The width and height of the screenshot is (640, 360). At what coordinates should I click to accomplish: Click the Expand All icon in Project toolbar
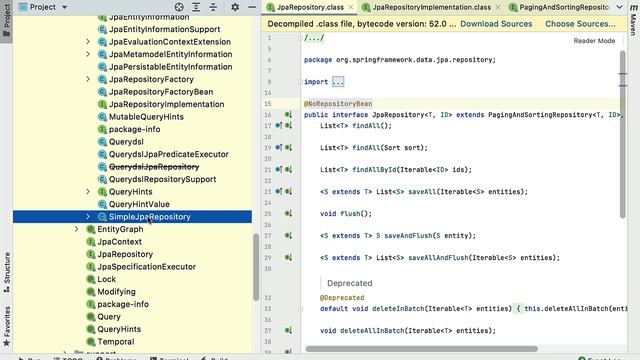point(196,7)
